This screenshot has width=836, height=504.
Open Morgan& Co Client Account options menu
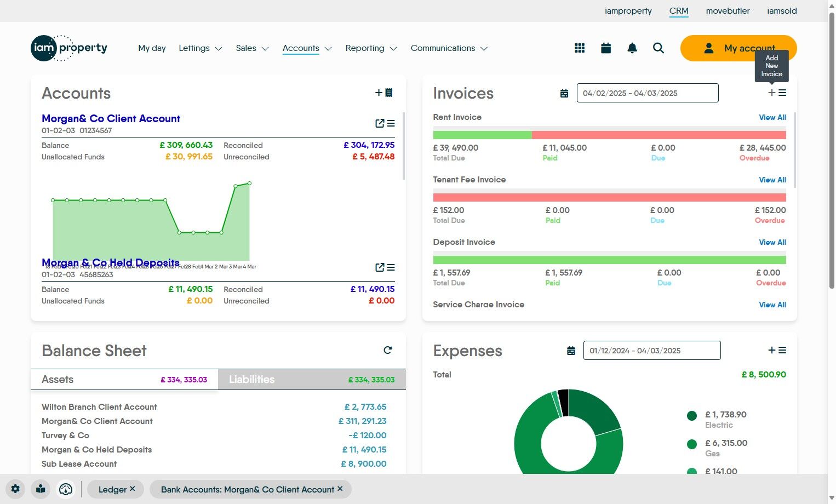coord(391,123)
